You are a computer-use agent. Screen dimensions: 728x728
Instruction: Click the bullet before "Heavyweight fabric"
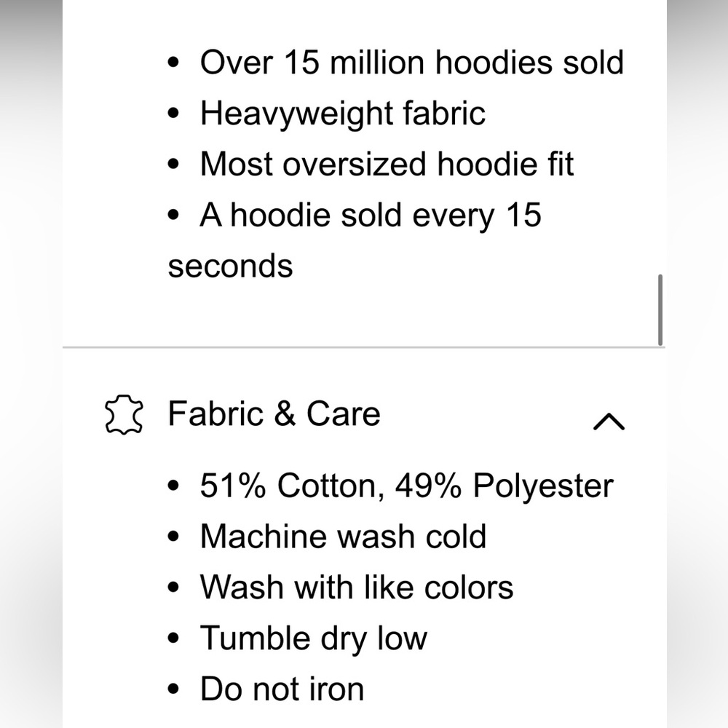pos(173,114)
